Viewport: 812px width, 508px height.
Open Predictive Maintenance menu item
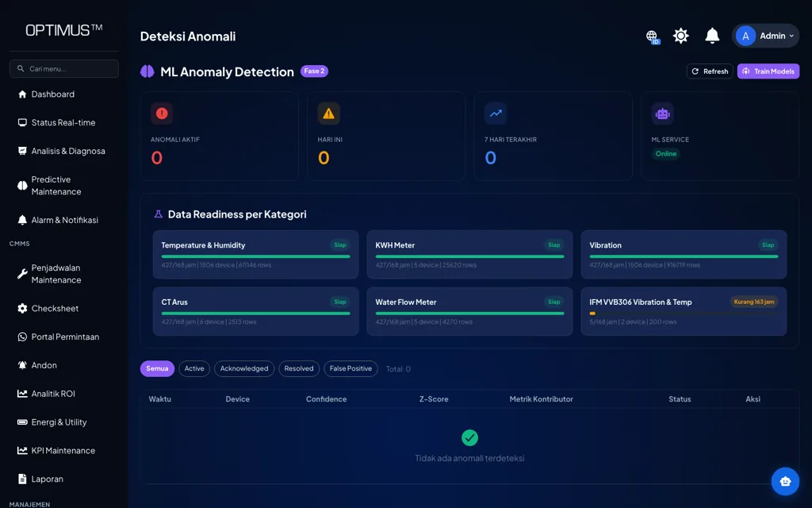pos(57,186)
